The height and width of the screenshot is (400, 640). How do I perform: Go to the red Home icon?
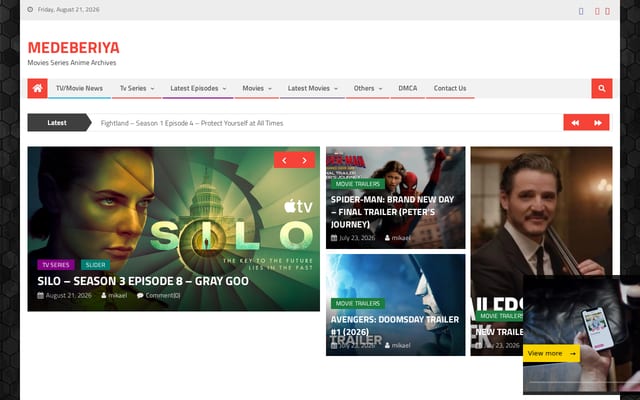click(38, 88)
